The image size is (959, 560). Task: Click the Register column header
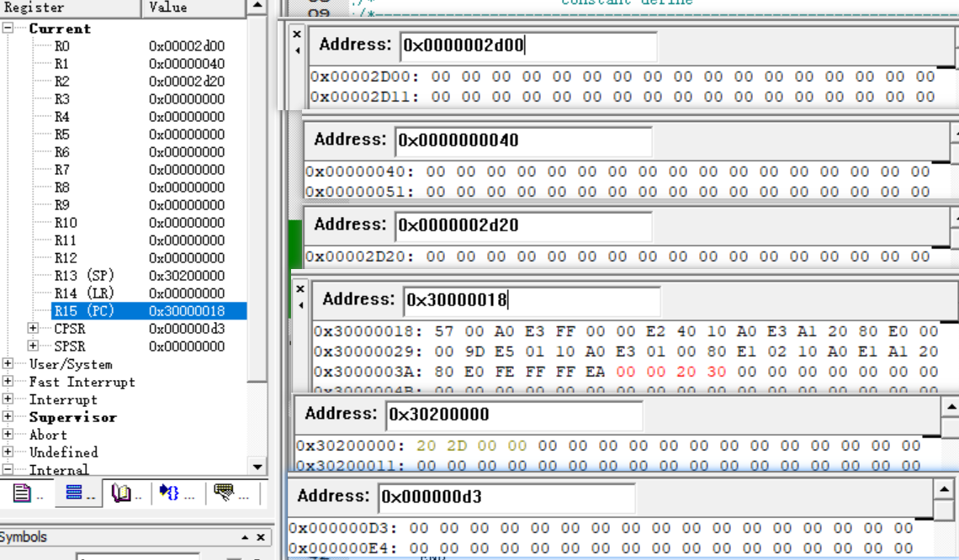point(71,8)
